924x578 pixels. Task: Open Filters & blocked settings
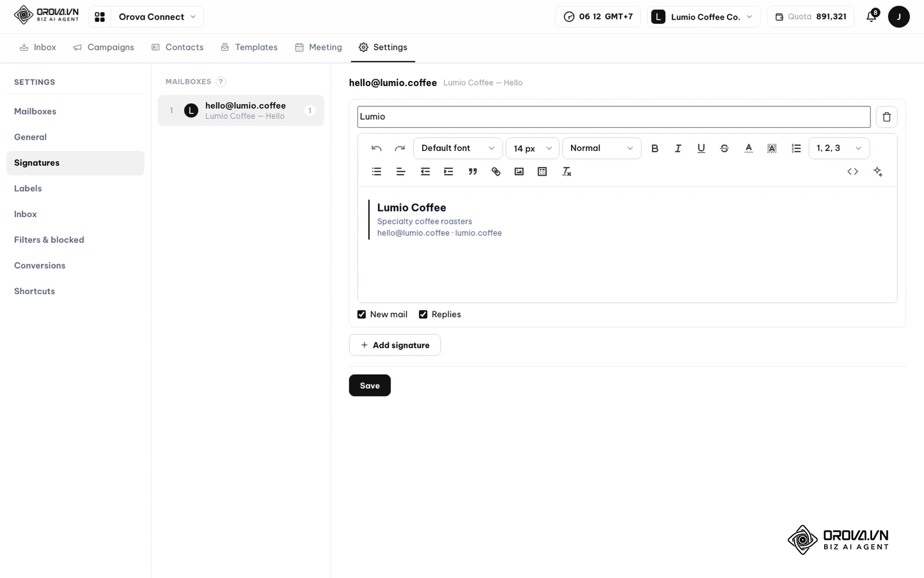[75, 240]
